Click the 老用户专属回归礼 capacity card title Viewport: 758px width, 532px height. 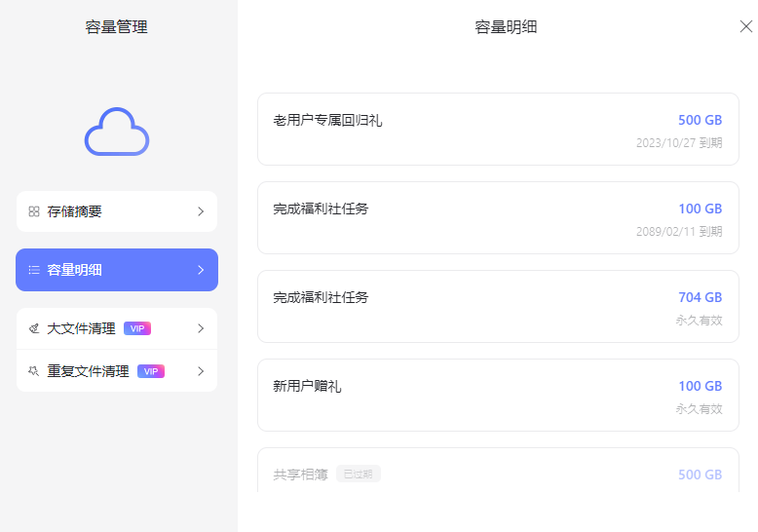click(x=327, y=120)
